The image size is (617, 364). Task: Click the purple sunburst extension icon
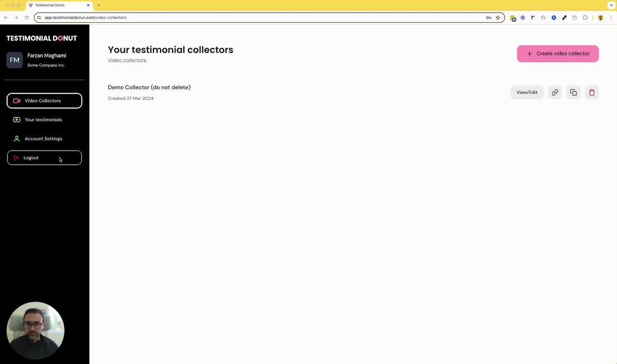click(x=523, y=18)
